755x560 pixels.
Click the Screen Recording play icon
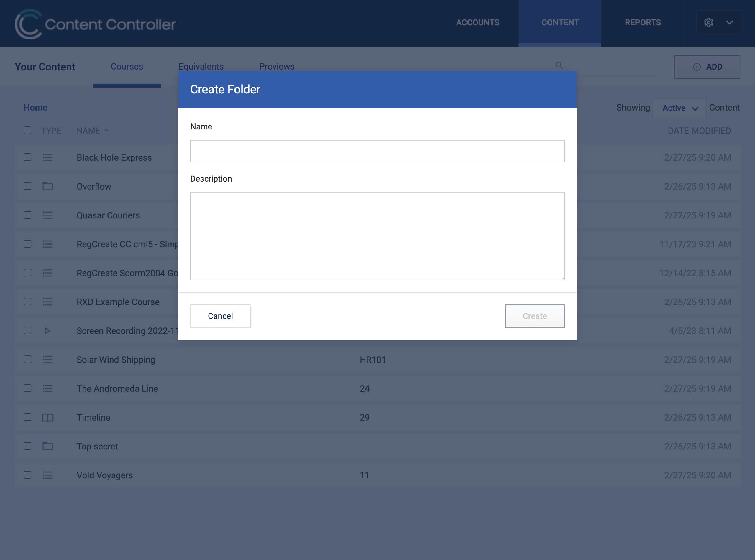(x=47, y=330)
